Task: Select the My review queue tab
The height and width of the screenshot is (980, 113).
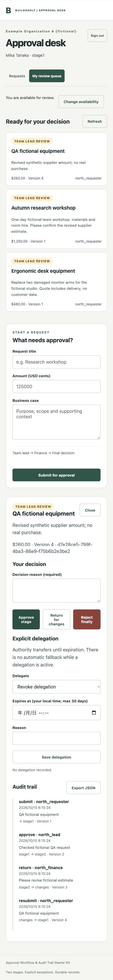Action: point(47,76)
